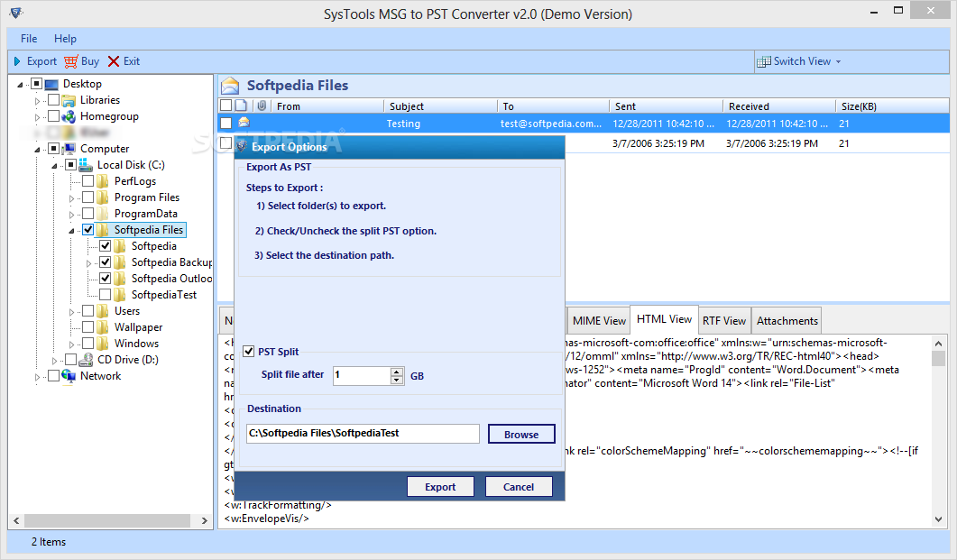Expand the CD Drive (D:) node
The width and height of the screenshot is (957, 560).
coord(54,361)
